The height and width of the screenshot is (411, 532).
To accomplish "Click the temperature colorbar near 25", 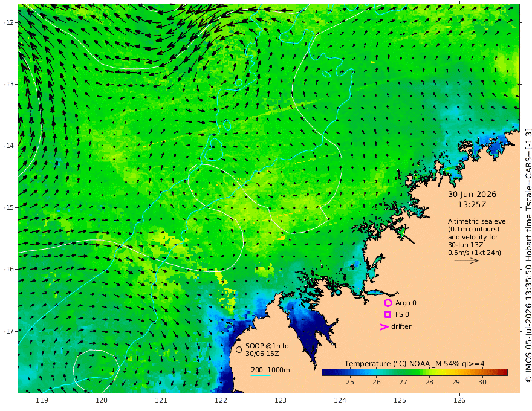I will click(x=350, y=373).
